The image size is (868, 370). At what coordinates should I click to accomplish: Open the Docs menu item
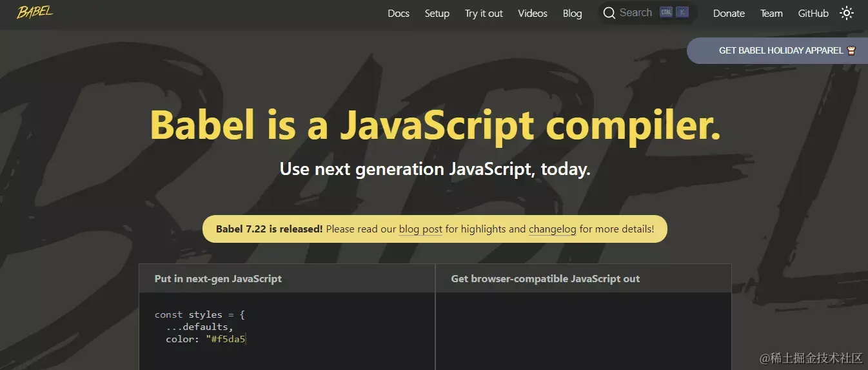pyautogui.click(x=399, y=14)
